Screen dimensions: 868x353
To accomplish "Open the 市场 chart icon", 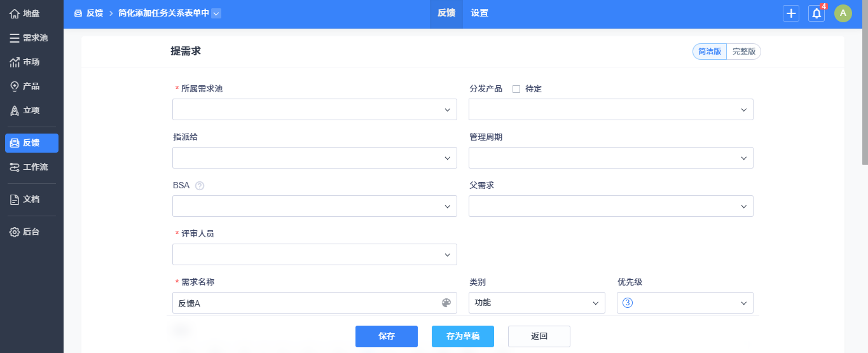I will (x=15, y=62).
